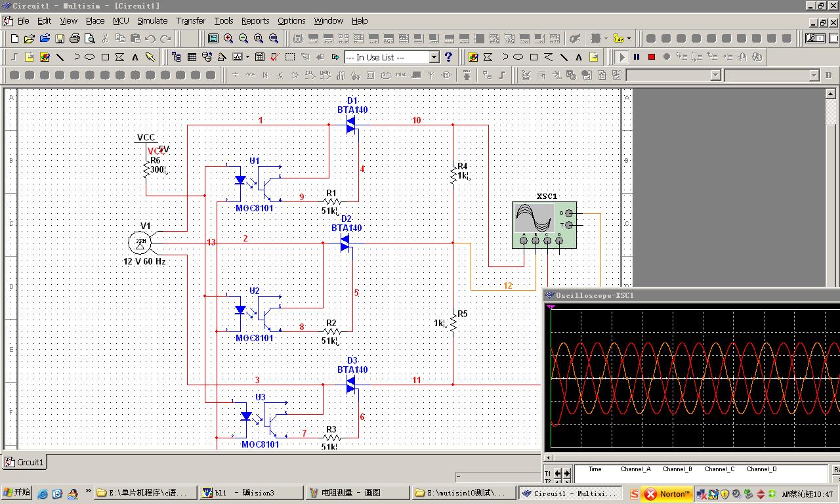Expand the dropdown beside the 1.4v battery icon
Viewport: 840px width, 504px height.
(x=628, y=38)
